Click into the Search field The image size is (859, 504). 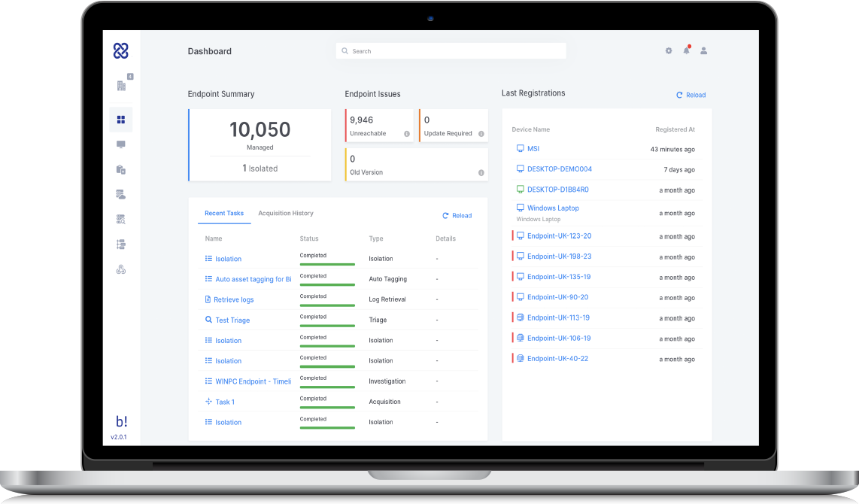coord(451,51)
